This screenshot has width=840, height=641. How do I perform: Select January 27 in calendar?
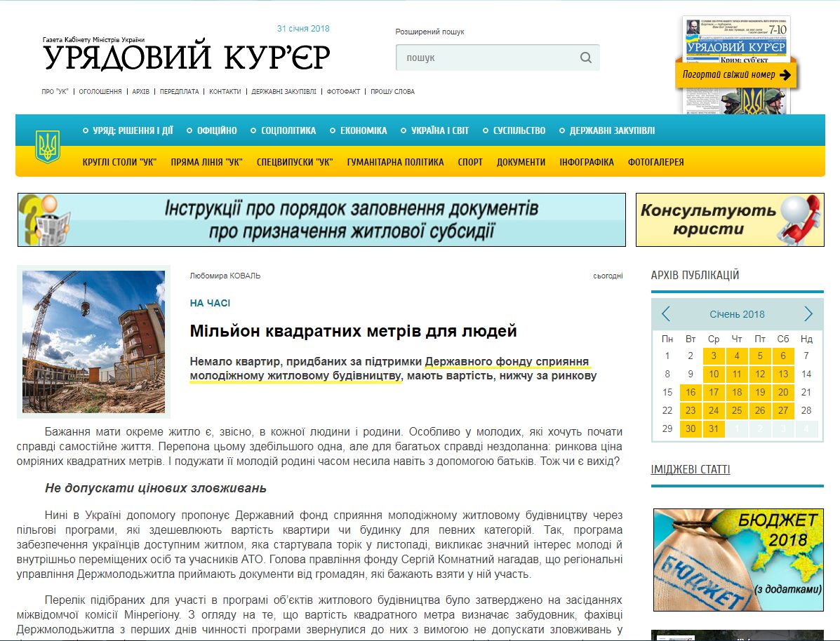783,411
